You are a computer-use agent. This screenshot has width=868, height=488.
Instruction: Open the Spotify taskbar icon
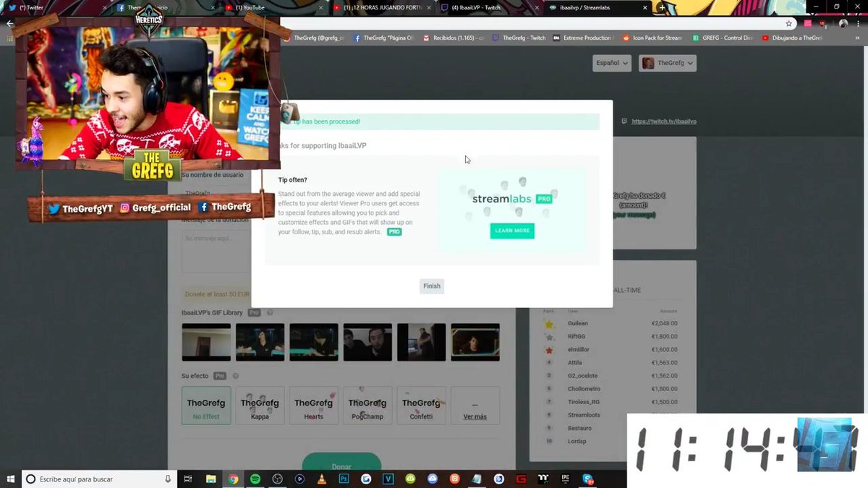coord(255,479)
